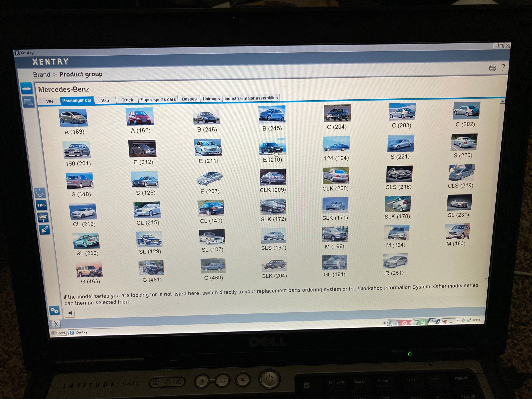
Task: Choose the CLS (218) model thumbnail
Action: pos(399,174)
